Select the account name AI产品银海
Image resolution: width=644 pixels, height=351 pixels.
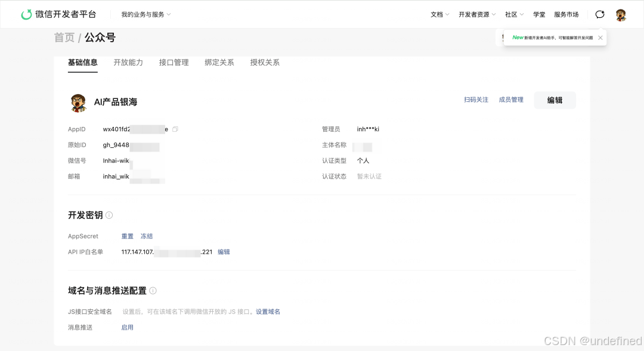tap(116, 102)
